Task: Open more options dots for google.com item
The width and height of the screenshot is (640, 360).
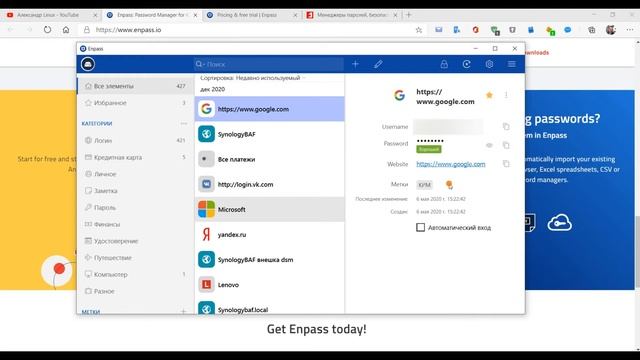Action: 506,95
